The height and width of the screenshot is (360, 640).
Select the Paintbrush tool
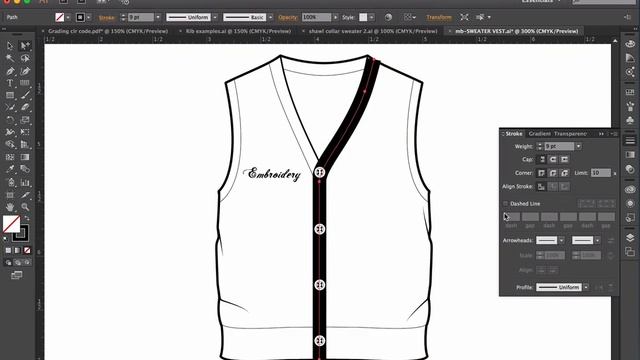(x=25, y=96)
